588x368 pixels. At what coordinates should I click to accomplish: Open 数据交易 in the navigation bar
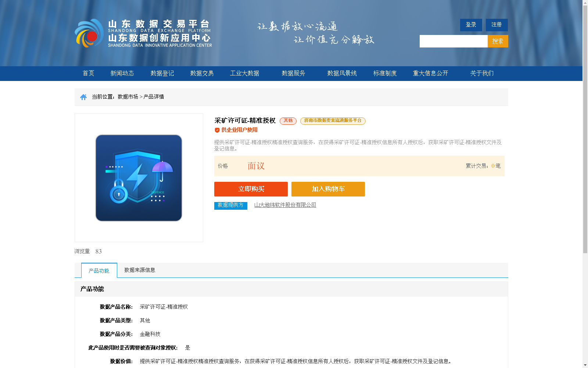(x=202, y=73)
